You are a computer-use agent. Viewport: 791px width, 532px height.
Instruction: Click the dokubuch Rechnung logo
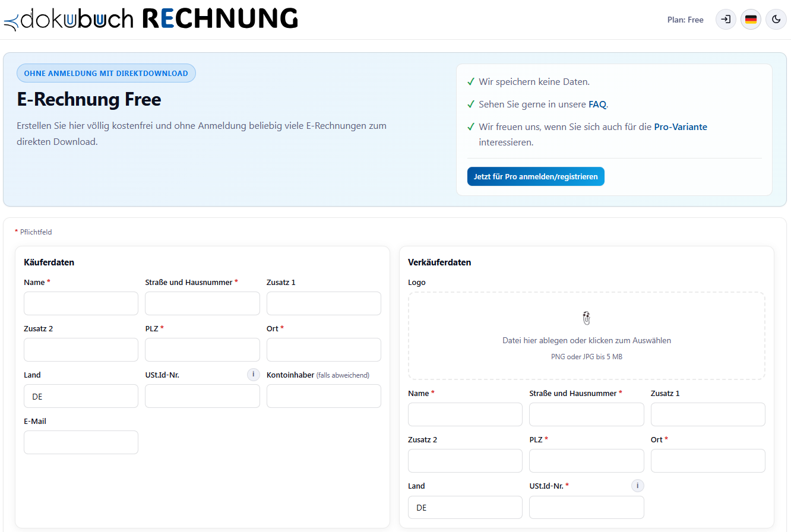coord(151,20)
